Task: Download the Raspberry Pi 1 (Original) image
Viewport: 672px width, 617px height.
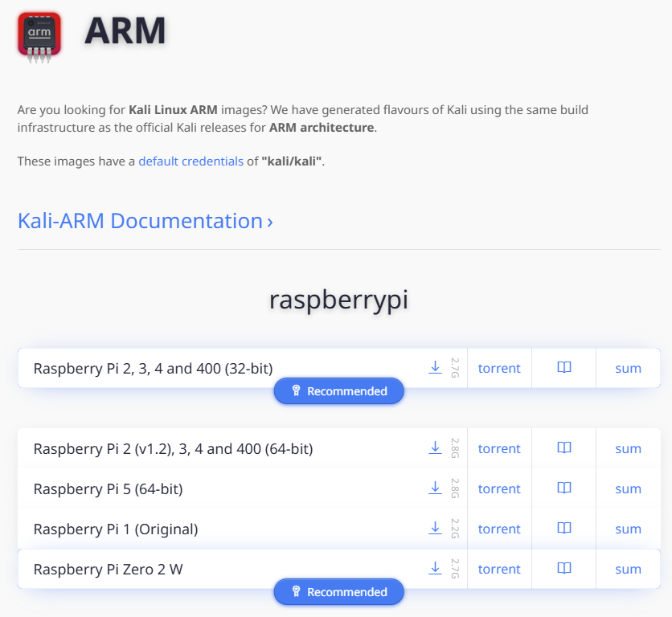Action: click(435, 528)
